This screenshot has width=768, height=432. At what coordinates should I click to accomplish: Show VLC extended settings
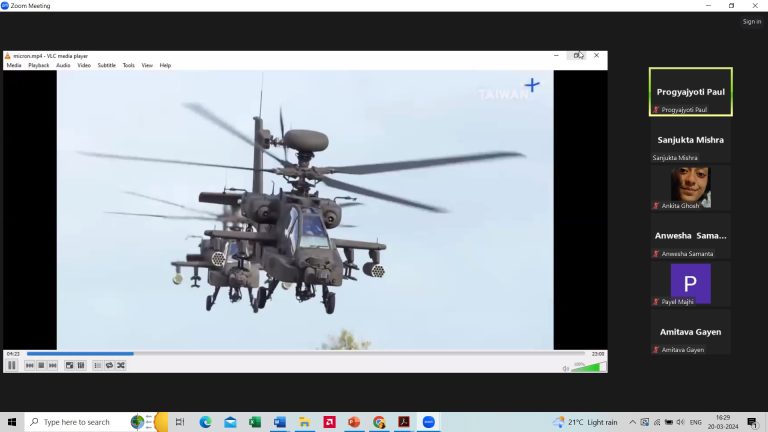[x=81, y=365]
